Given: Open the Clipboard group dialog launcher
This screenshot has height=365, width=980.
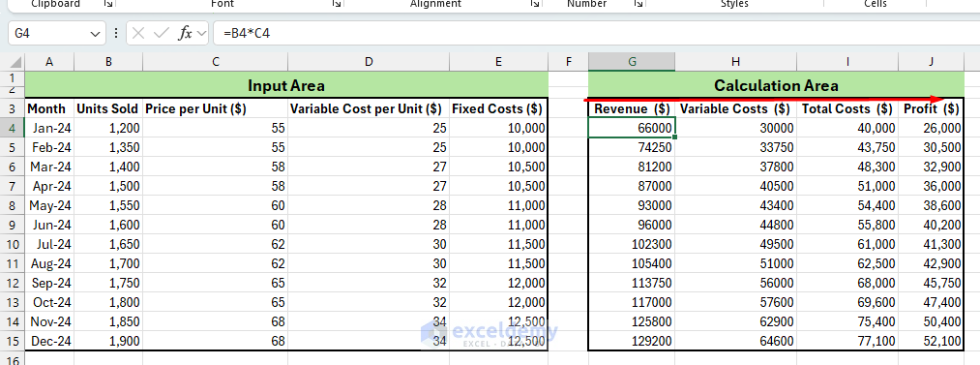Looking at the screenshot, I should pyautogui.click(x=108, y=4).
